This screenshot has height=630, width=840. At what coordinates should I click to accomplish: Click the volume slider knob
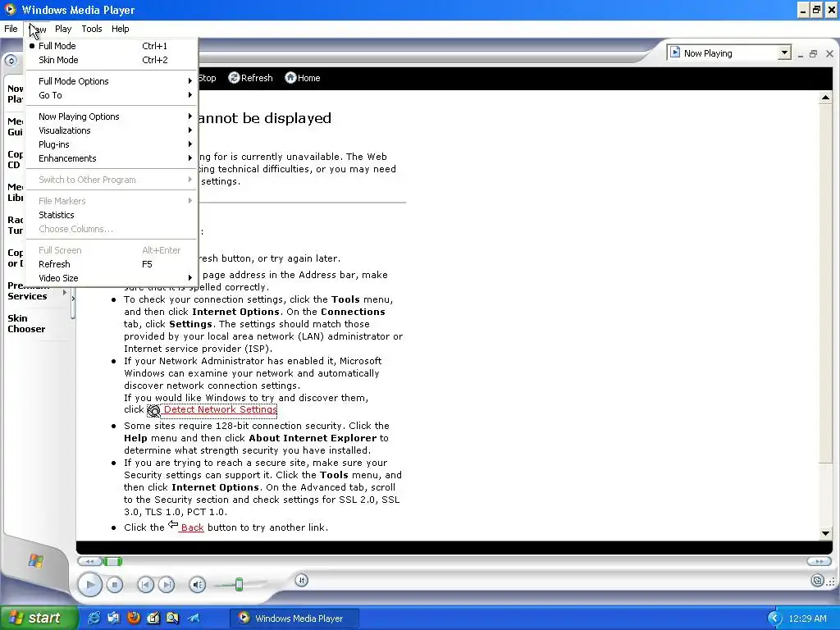point(239,584)
